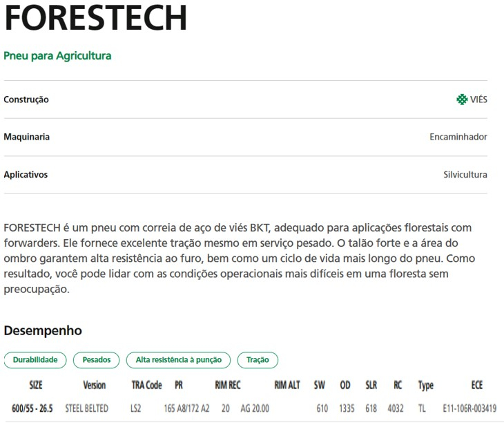Click the green VIÉS construction icon
The width and height of the screenshot is (504, 425).
point(462,100)
